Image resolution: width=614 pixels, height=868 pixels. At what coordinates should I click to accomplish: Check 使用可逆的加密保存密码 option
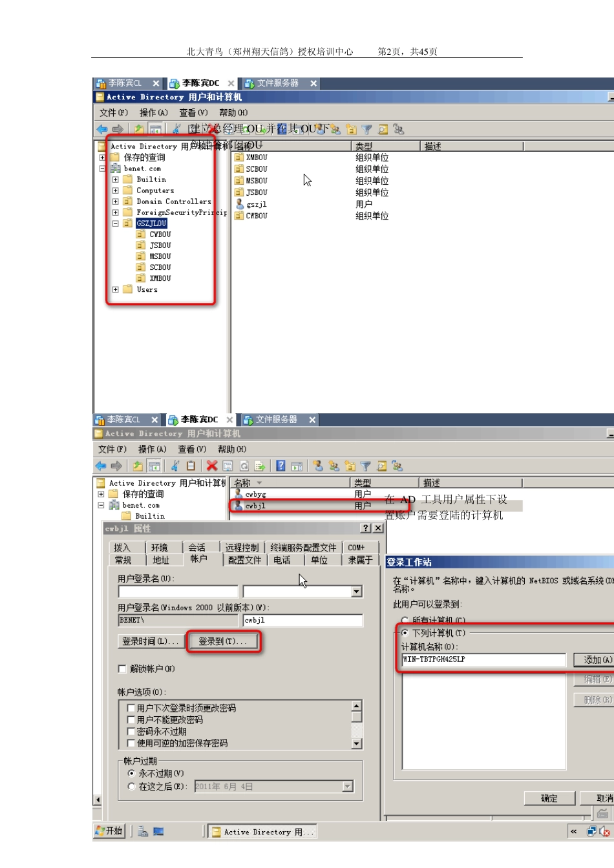click(131, 743)
